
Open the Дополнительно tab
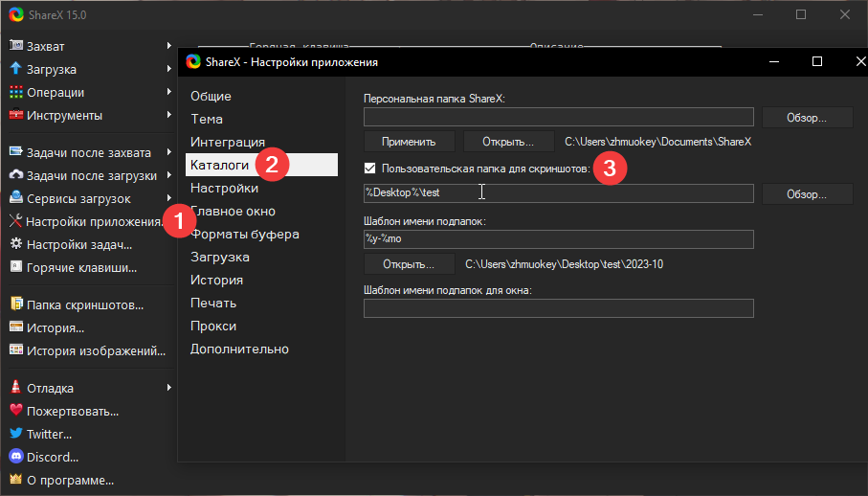(x=261, y=349)
